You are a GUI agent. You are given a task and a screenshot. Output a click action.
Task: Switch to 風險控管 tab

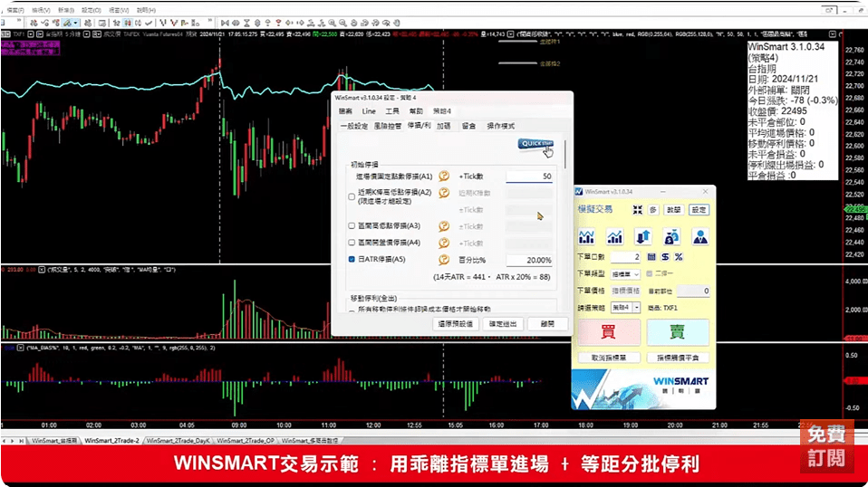[388, 126]
